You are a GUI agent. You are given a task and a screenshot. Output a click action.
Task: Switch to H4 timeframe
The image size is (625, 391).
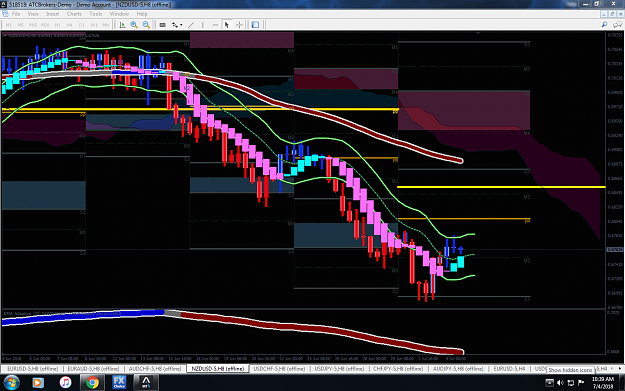pos(69,25)
